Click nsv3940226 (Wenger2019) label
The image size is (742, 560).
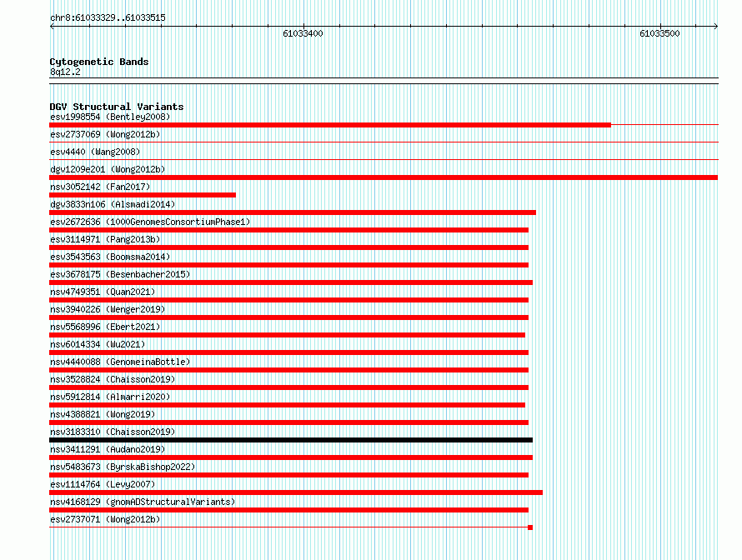(108, 309)
